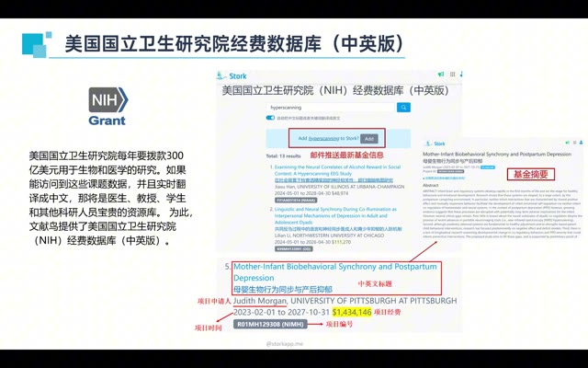Click date range 2023-02-01 to 2027-10-31
Image resolution: width=588 pixels, height=368 pixels.
(281, 312)
